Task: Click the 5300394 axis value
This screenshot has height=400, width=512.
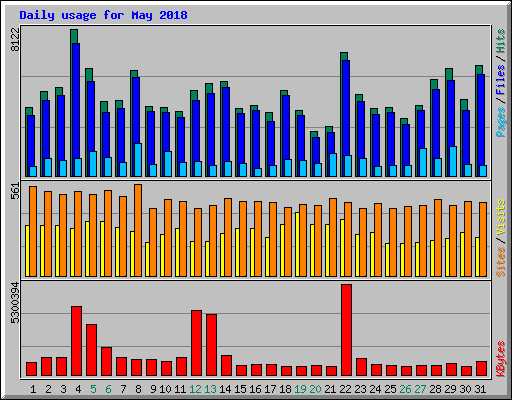Action: [15, 303]
